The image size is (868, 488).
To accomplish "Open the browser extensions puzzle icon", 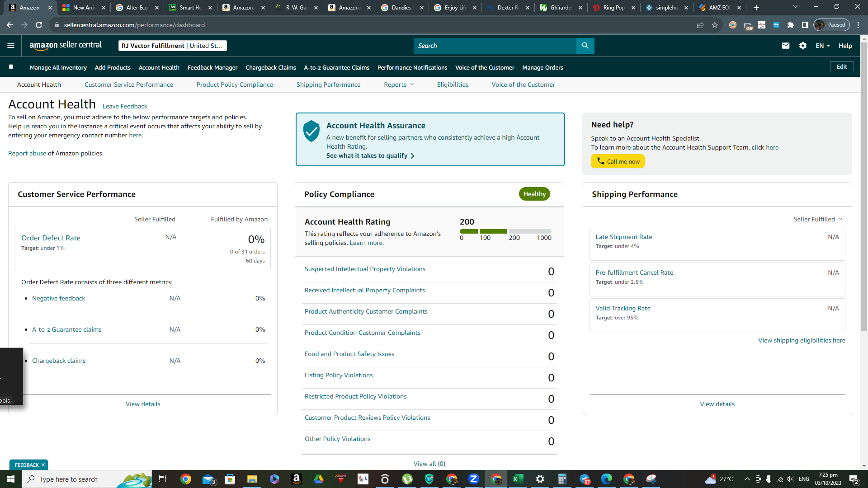I will click(791, 25).
